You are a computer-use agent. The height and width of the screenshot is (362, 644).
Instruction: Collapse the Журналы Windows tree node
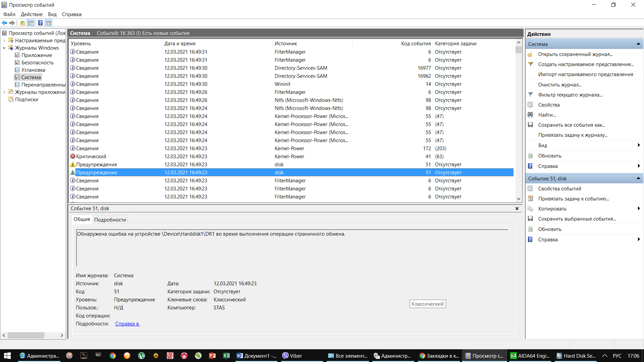[x=4, y=48]
